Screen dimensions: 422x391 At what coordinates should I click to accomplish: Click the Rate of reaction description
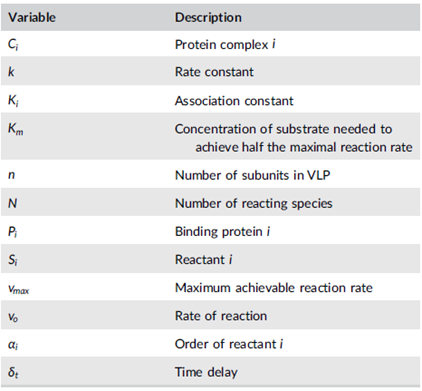(x=221, y=316)
